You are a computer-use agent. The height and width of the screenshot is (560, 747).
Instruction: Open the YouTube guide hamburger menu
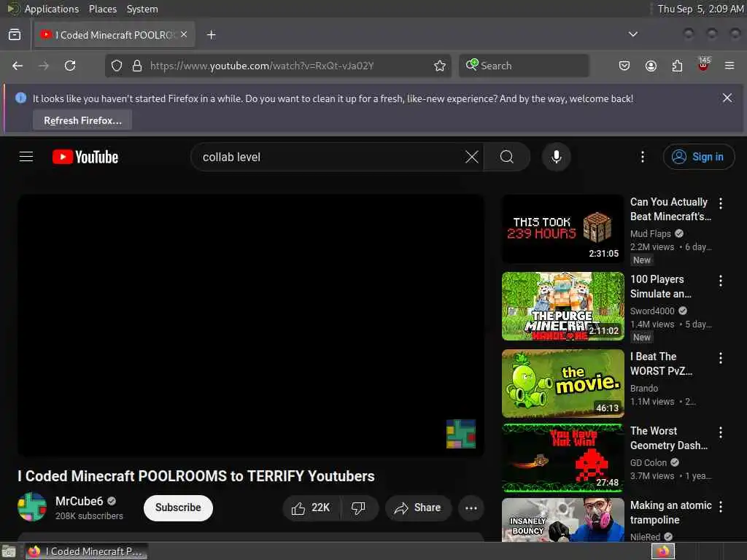(26, 157)
